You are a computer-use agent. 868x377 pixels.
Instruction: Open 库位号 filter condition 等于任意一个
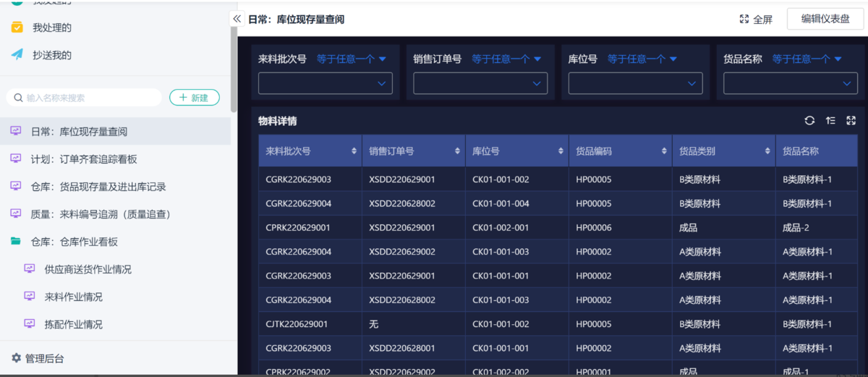642,59
